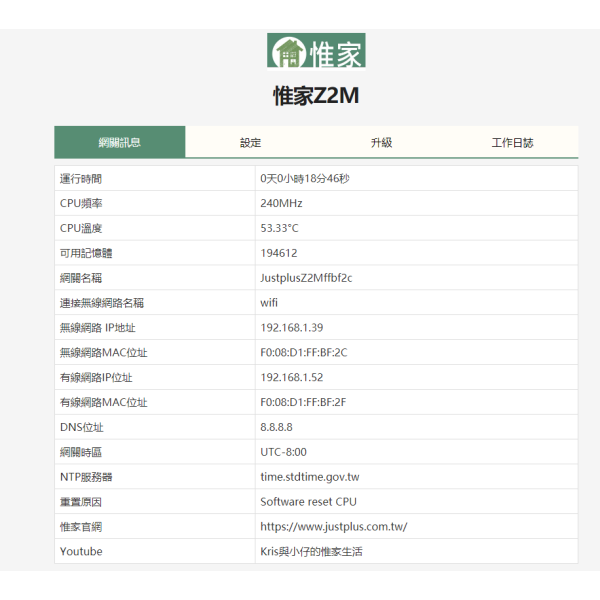Open the 設定 tab
Screen dimensions: 600x600
click(251, 142)
